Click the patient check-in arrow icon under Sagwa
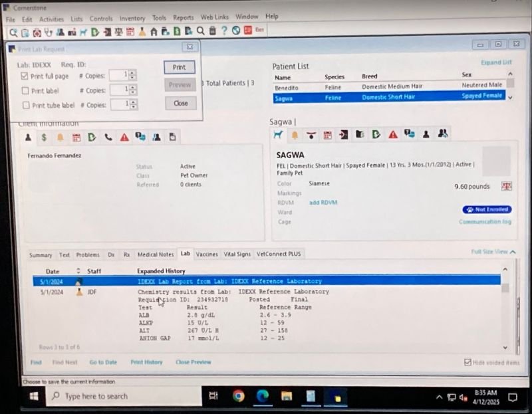The height and width of the screenshot is (414, 532). point(343,135)
